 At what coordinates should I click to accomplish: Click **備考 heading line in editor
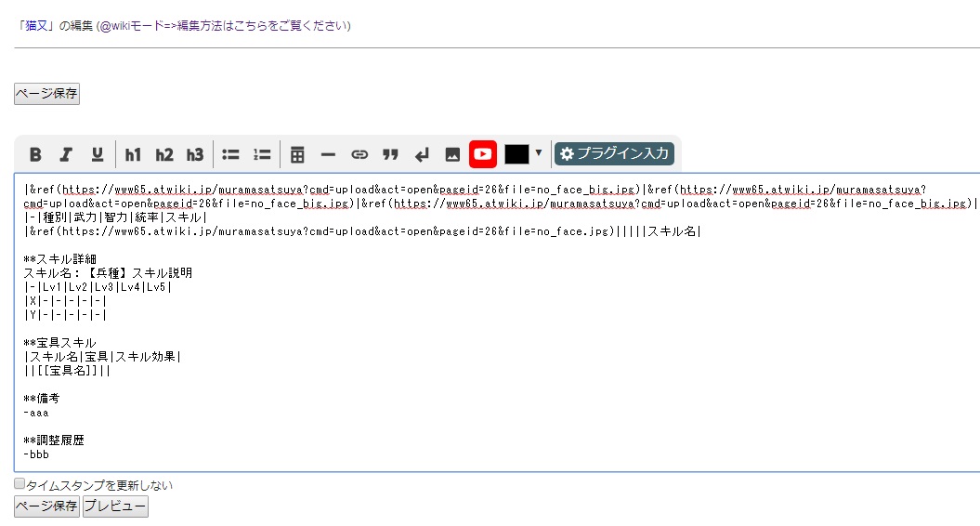pos(41,399)
